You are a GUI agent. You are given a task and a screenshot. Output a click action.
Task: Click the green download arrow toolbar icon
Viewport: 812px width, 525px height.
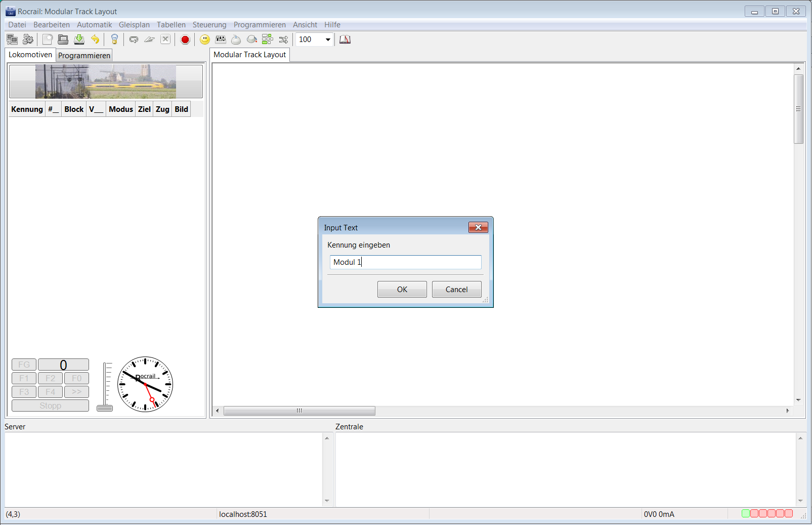pyautogui.click(x=79, y=39)
